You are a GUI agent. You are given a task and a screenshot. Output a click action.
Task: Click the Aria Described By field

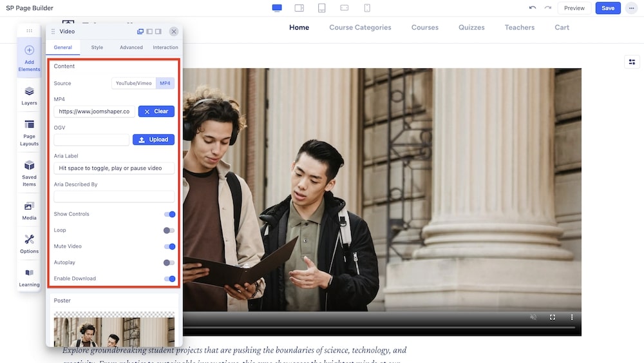pos(114,196)
